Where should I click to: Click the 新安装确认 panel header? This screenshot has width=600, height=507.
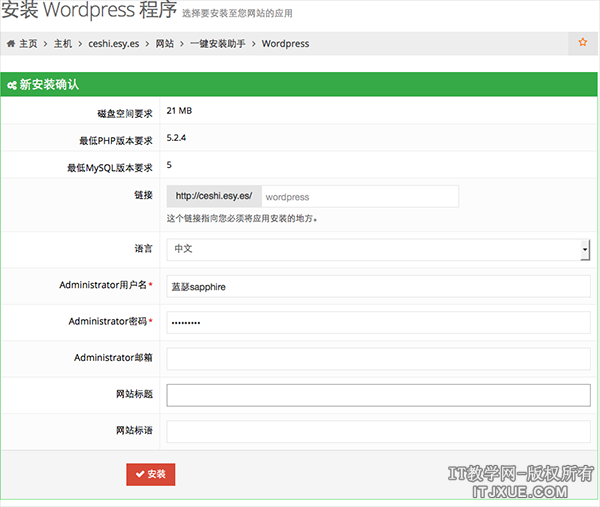[x=299, y=84]
